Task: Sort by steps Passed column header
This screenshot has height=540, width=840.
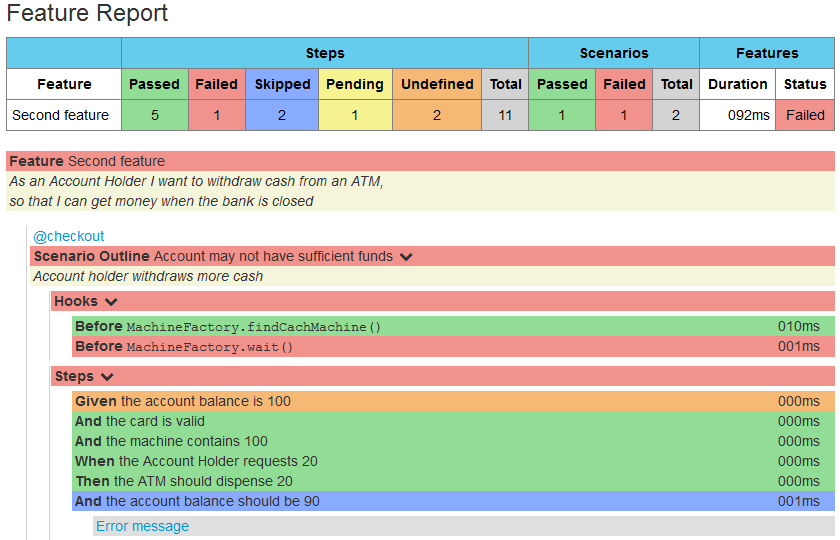Action: pos(155,84)
